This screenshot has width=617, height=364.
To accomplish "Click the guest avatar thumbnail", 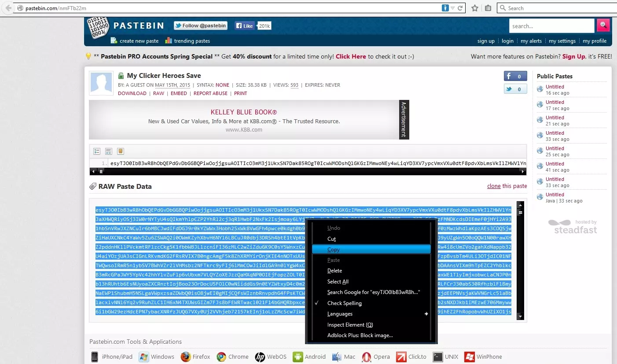I will tap(101, 83).
